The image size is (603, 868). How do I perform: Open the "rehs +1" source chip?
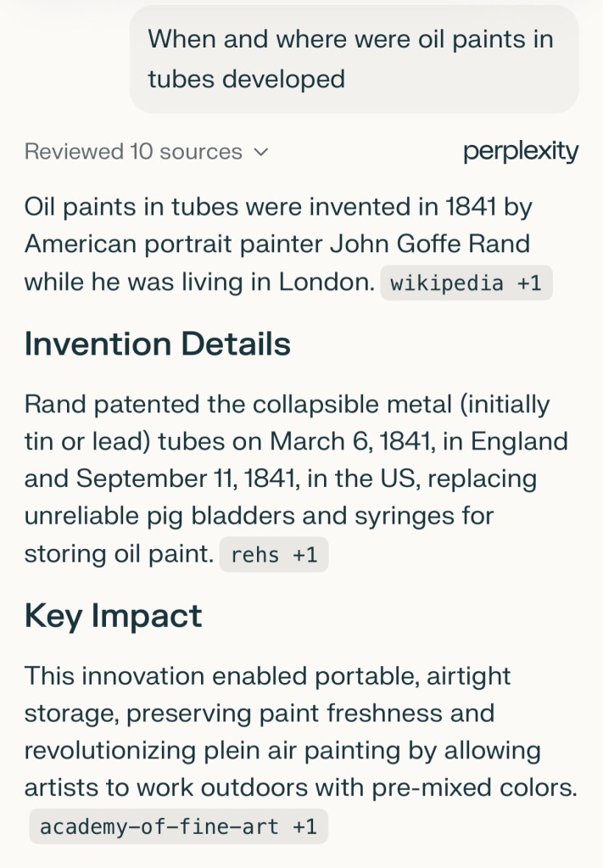pos(273,555)
